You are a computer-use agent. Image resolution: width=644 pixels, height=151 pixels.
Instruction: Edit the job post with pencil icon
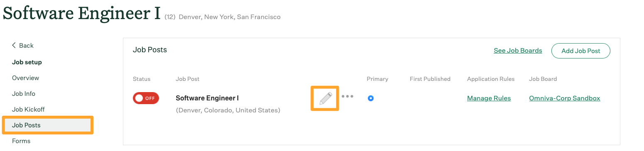(x=326, y=98)
